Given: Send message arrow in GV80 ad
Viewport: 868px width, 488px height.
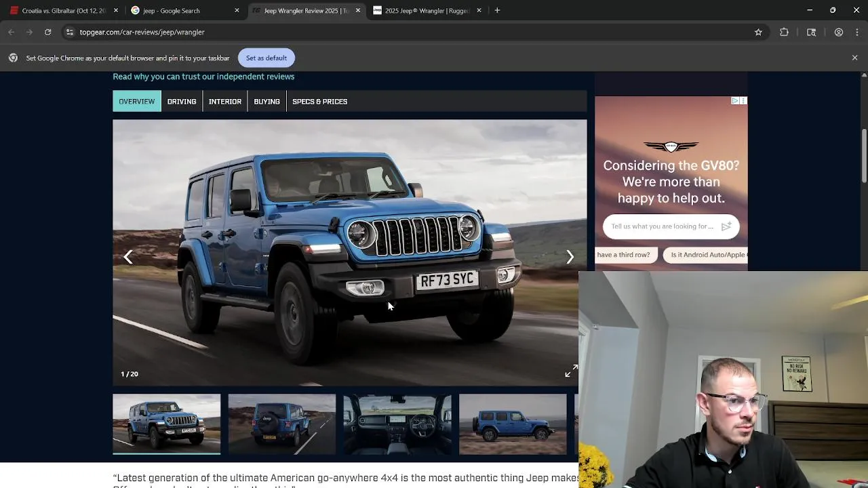Looking at the screenshot, I should [726, 226].
